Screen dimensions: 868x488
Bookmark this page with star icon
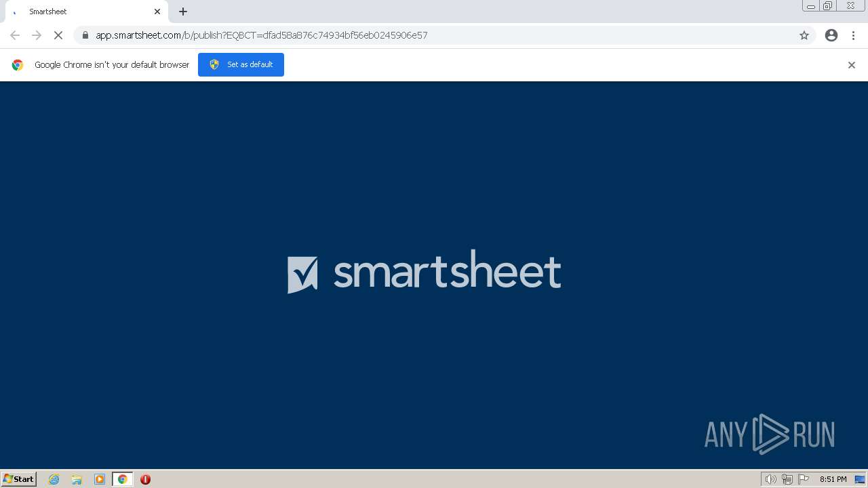(804, 35)
